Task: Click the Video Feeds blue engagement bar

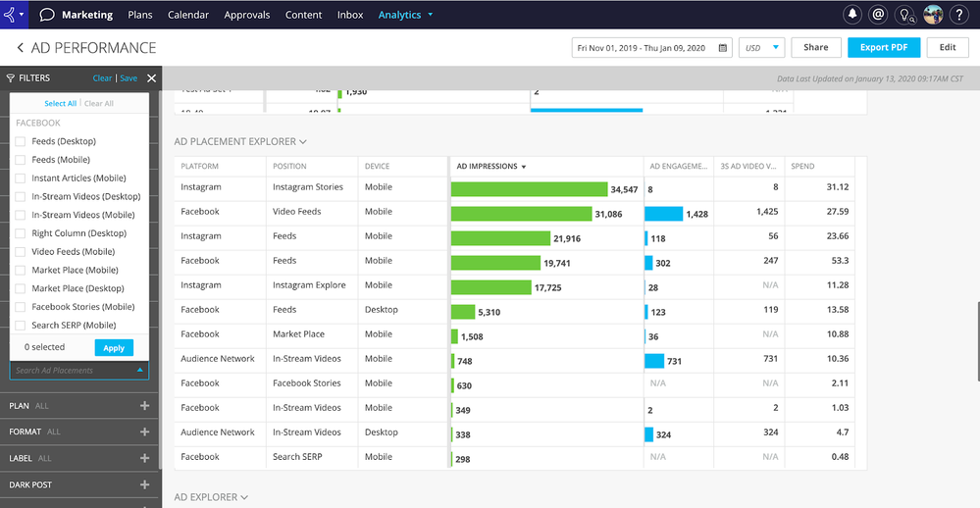Action: pyautogui.click(x=664, y=214)
